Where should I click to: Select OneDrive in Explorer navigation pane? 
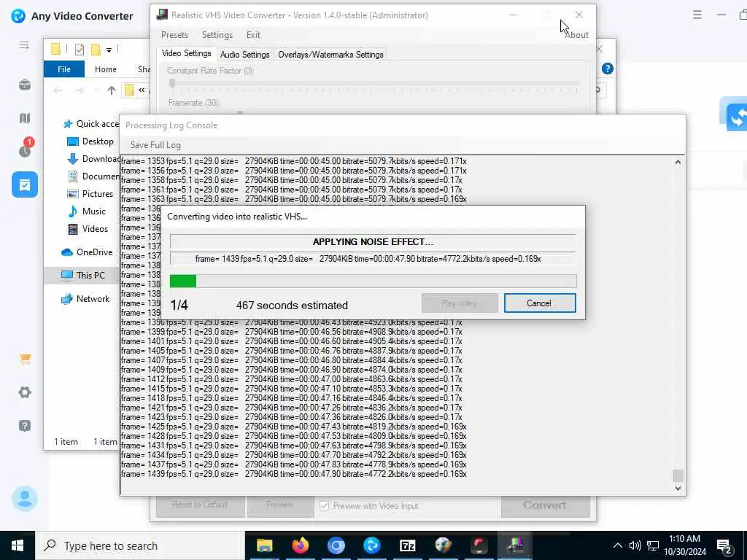coord(87,252)
